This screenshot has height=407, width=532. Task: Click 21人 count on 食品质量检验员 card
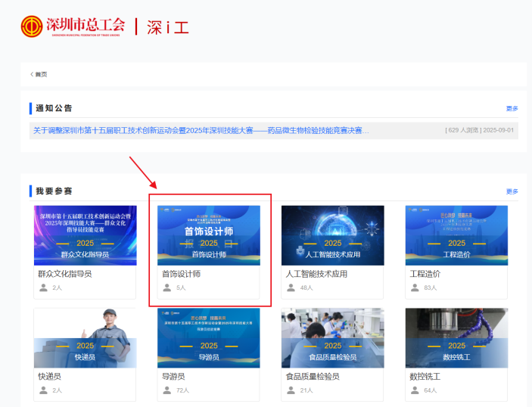click(306, 390)
